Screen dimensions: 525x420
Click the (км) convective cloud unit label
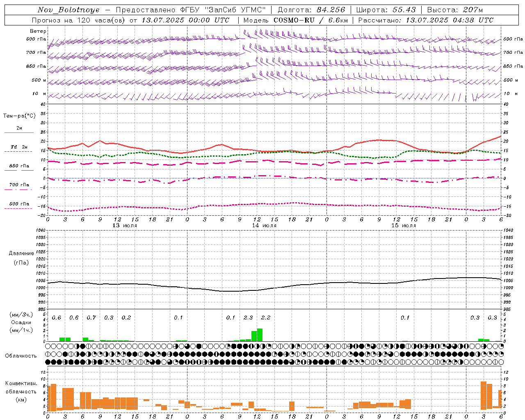click(21, 399)
